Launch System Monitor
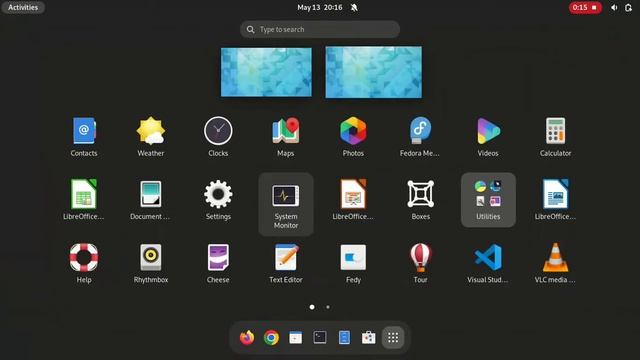640x360 pixels. [286, 204]
